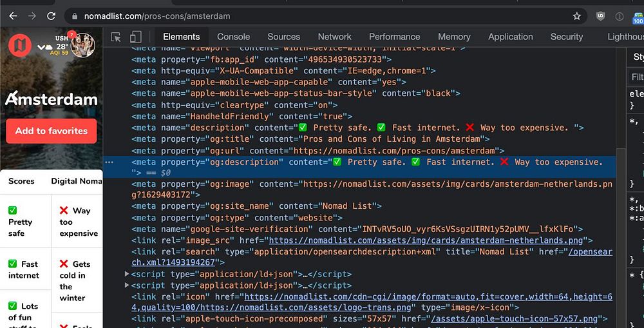The height and width of the screenshot is (328, 644).
Task: Bookmark this page with the star icon
Action: 576,16
